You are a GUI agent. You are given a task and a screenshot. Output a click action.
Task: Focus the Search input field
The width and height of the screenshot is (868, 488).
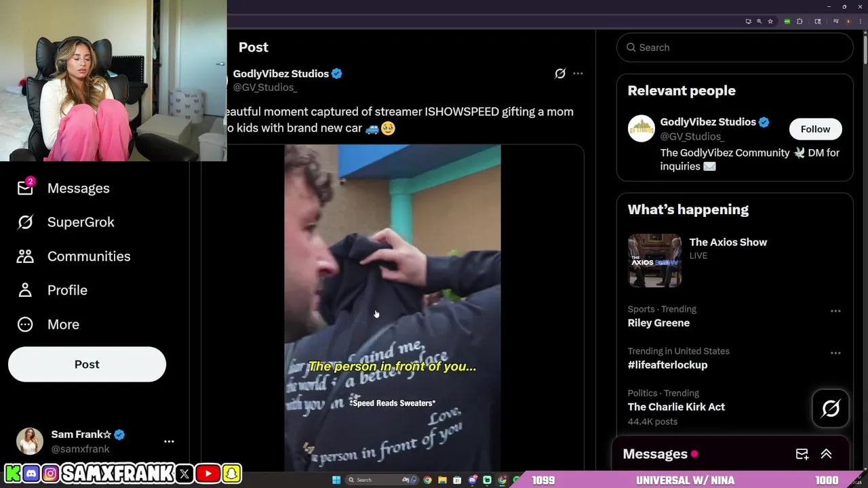point(735,47)
